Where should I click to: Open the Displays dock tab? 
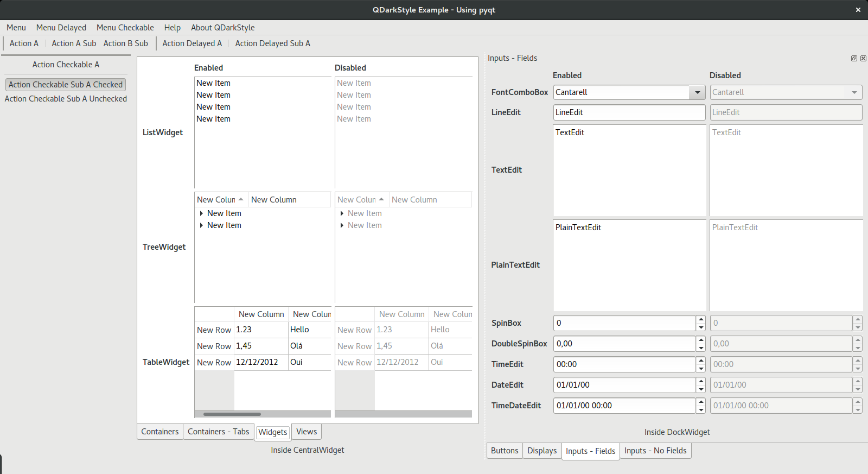pyautogui.click(x=542, y=451)
